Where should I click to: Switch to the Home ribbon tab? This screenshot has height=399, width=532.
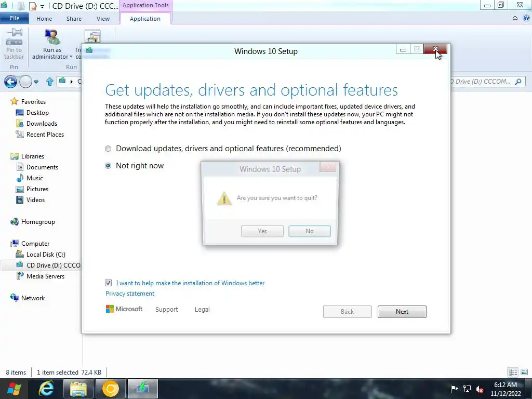pos(44,19)
